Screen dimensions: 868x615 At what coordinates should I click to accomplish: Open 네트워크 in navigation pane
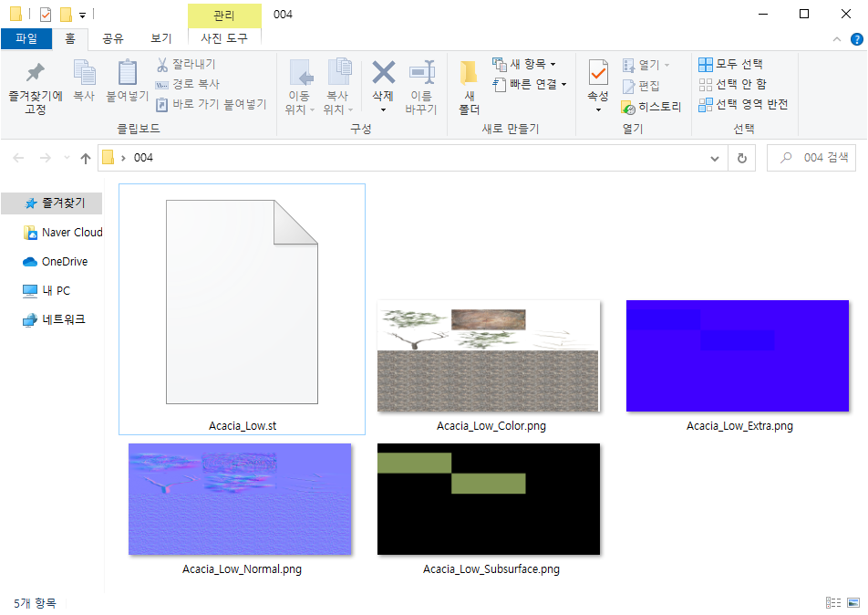point(54,319)
